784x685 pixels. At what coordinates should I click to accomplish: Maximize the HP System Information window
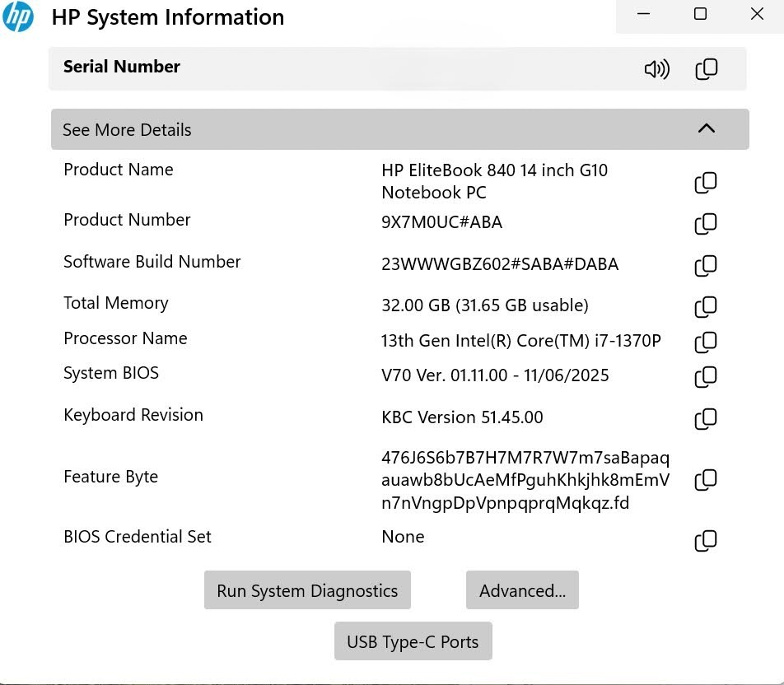(x=700, y=14)
